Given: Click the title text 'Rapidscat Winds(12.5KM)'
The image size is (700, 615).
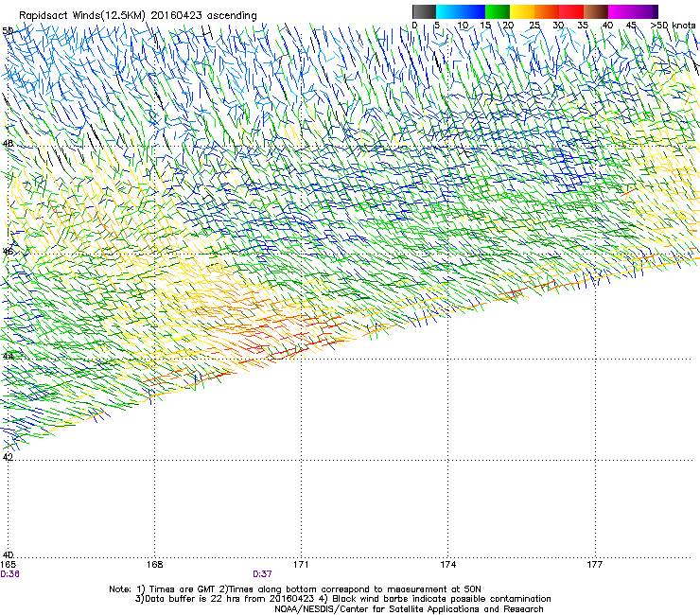Looking at the screenshot, I should 82,16.
